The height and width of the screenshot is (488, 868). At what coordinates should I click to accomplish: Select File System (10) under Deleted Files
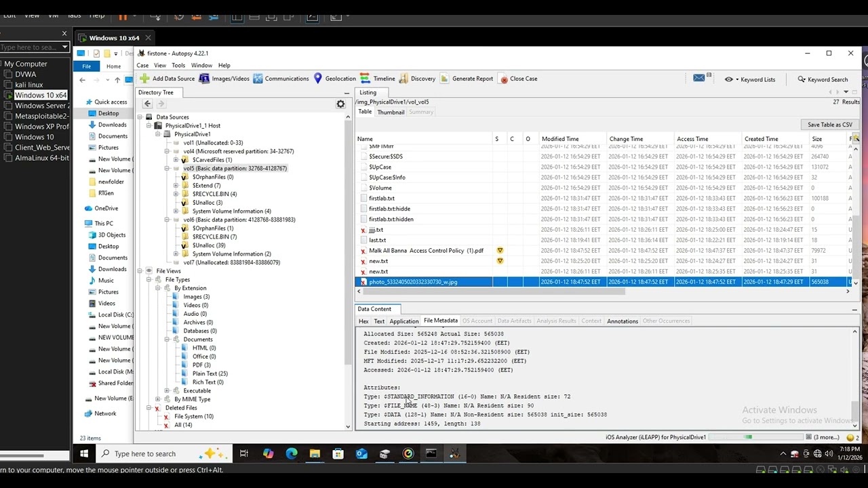(193, 416)
